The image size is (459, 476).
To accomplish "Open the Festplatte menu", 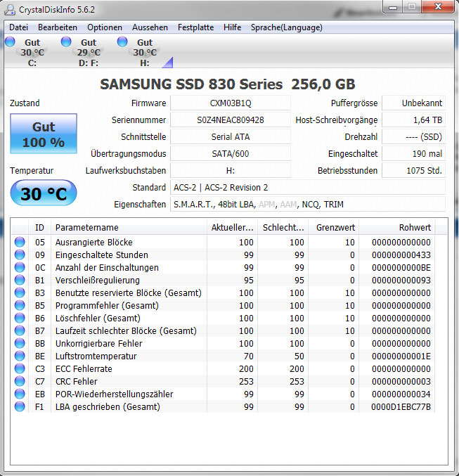I will (x=195, y=27).
